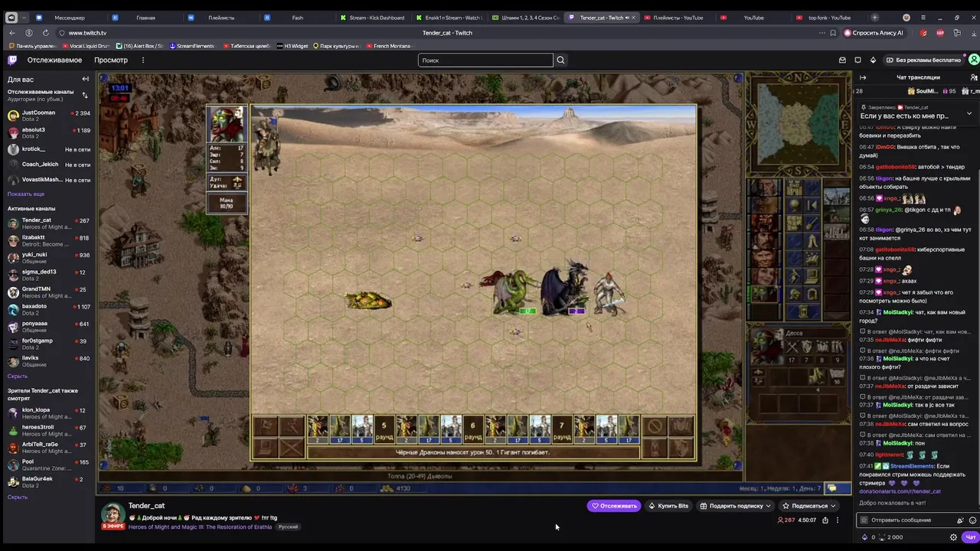Open the notifications icon in Twitch header

coord(857,60)
